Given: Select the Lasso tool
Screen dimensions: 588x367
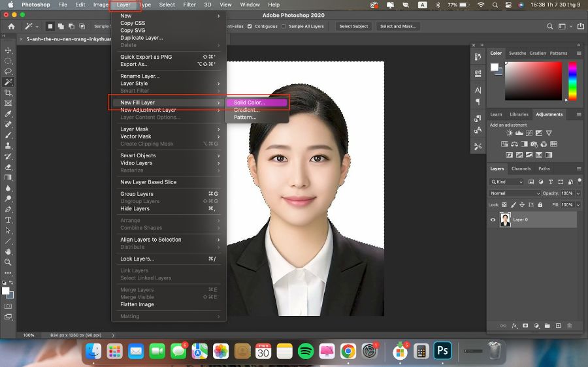Looking at the screenshot, I should [8, 71].
